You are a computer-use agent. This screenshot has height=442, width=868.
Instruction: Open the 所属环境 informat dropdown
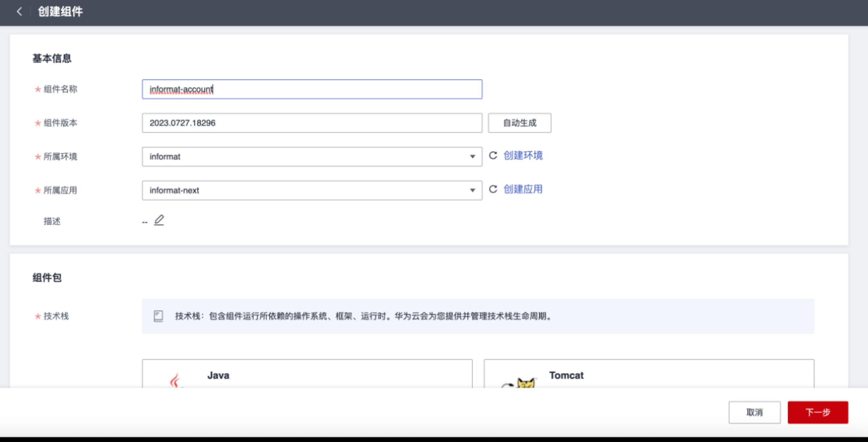point(305,157)
